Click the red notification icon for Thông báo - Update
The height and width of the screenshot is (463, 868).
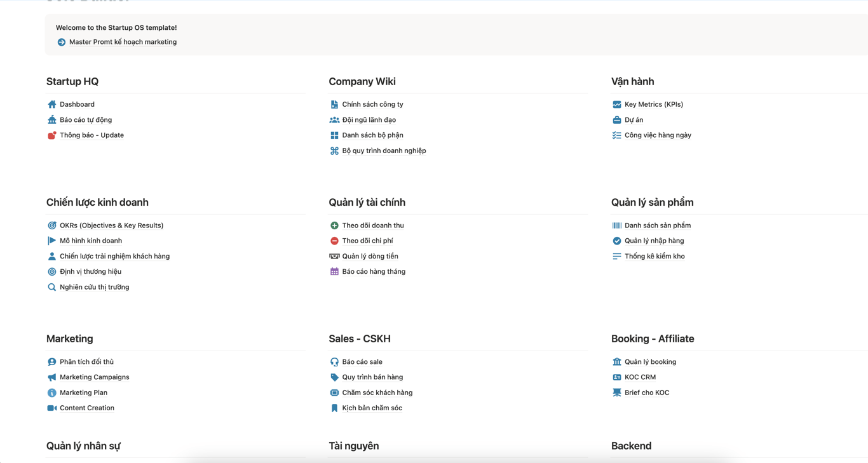(52, 135)
